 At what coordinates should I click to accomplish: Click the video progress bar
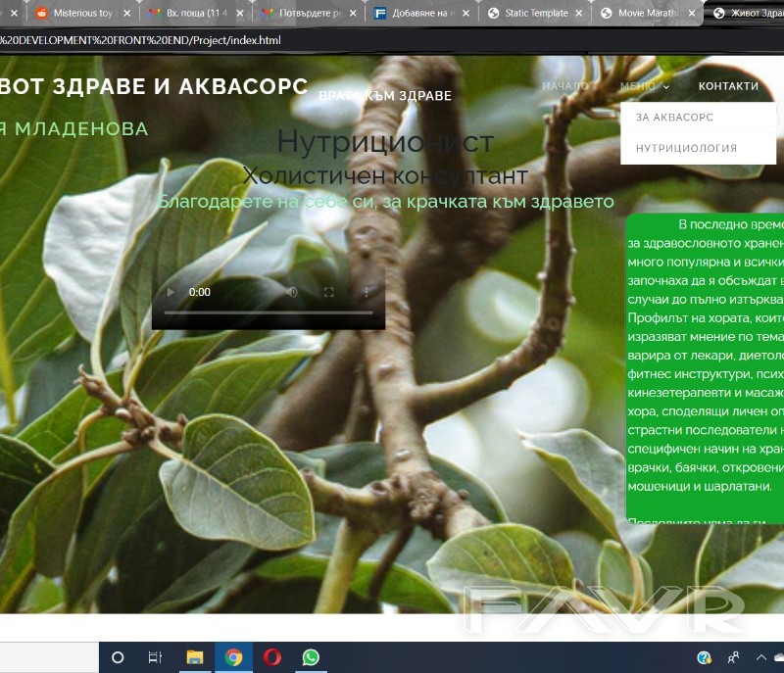tap(268, 312)
